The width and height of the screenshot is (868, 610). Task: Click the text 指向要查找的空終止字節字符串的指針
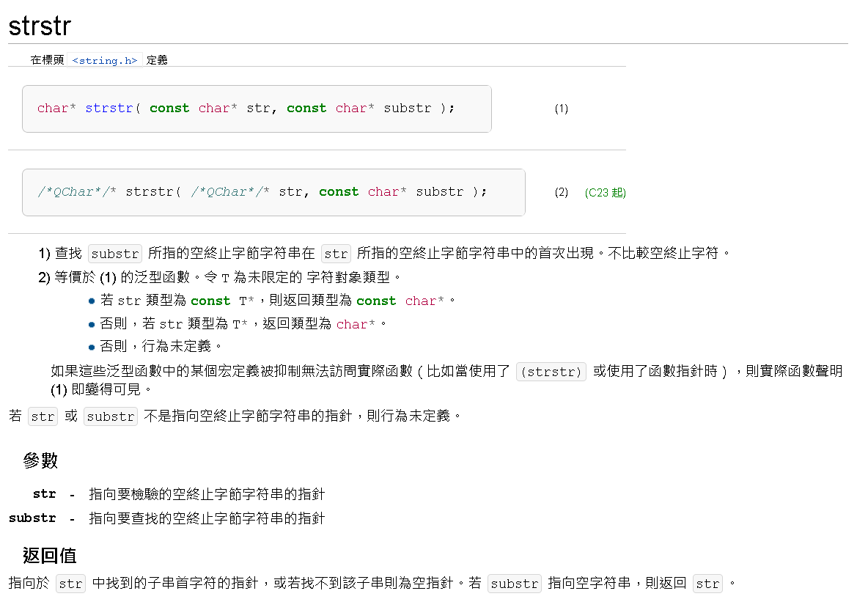pos(207,518)
